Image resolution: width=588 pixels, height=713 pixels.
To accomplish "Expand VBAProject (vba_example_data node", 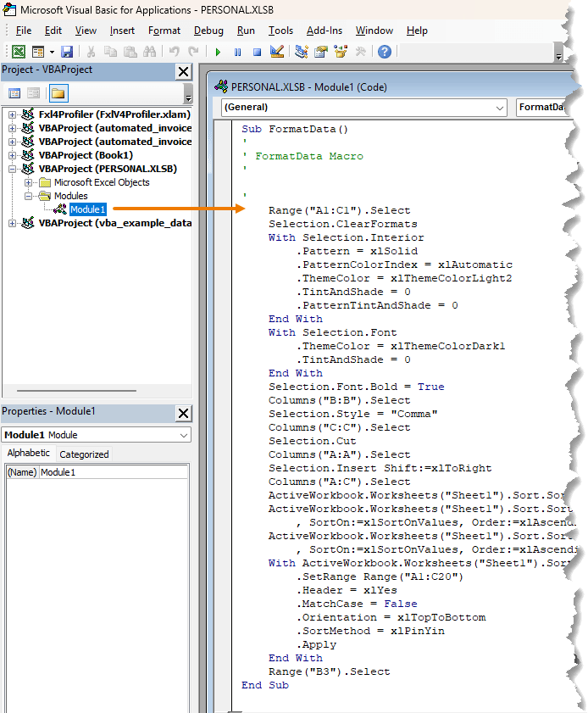I will click(12, 223).
